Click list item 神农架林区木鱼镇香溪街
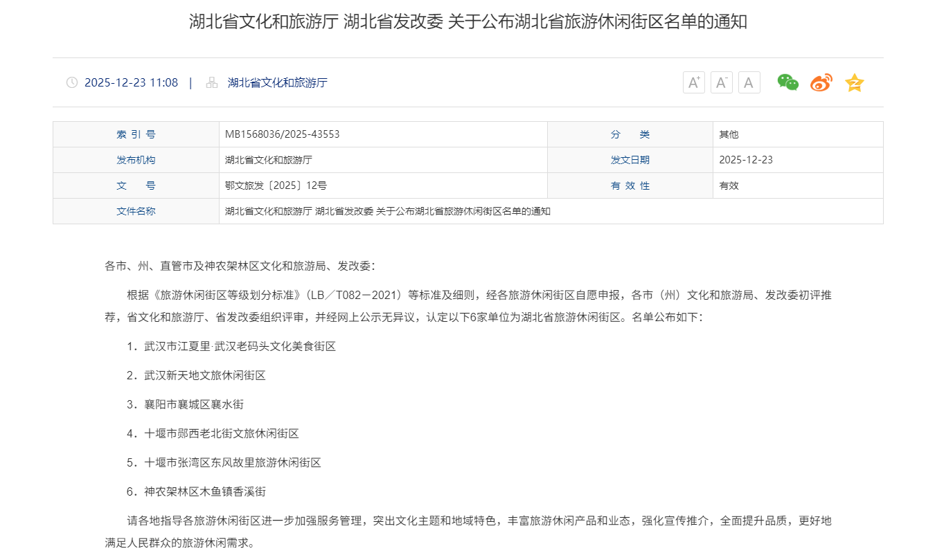935x560 pixels. (204, 491)
